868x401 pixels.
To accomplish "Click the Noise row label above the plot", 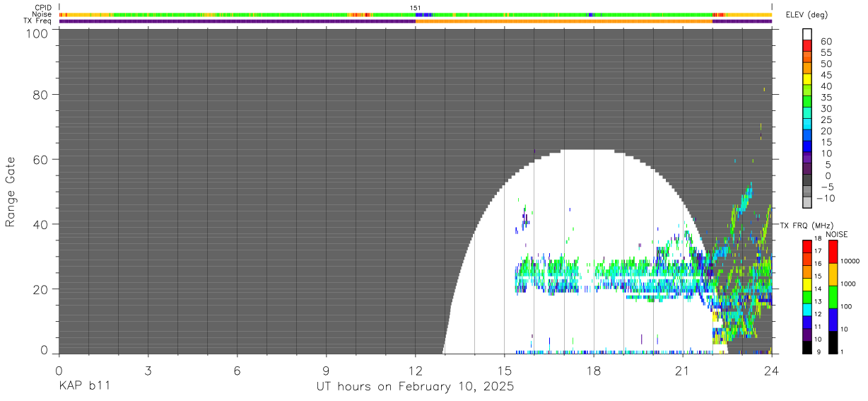I will pos(42,14).
